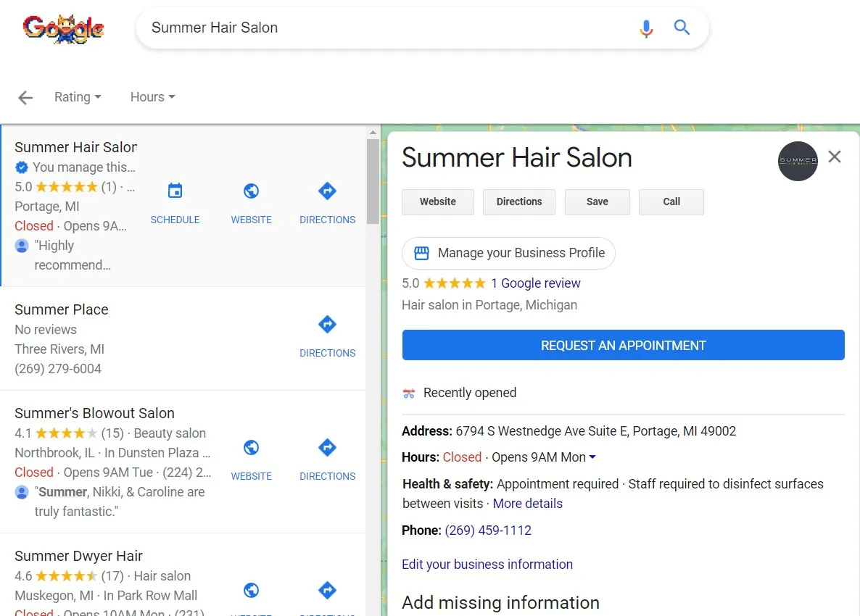
Task: Click the Summer Hair Salon logo thumbnail
Action: (x=798, y=161)
